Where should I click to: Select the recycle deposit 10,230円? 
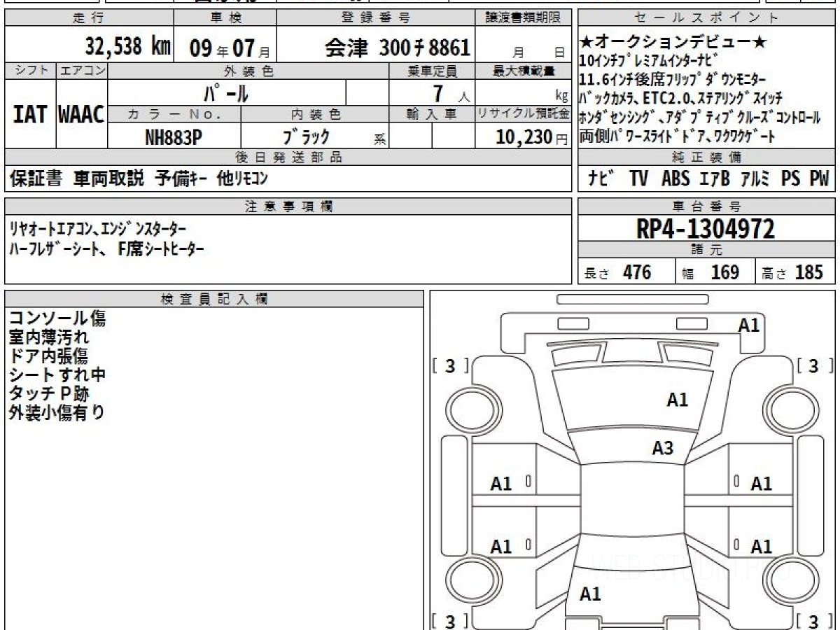click(x=531, y=137)
